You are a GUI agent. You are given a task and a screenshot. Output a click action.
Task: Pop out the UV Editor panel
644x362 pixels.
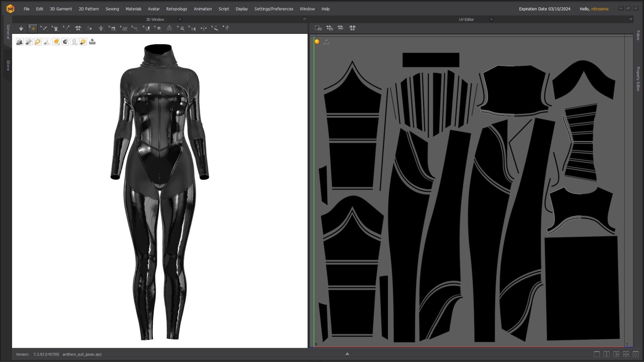(631, 19)
